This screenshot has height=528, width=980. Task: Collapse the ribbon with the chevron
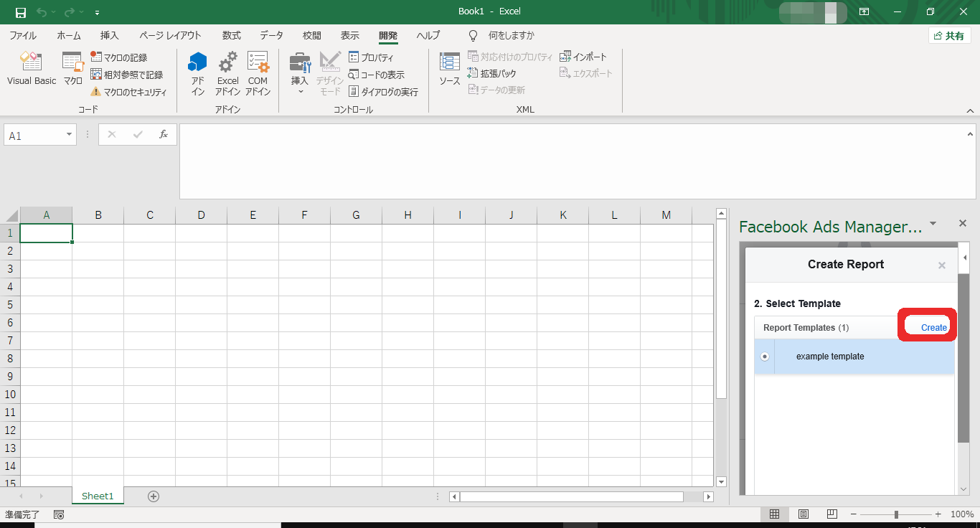pos(970,110)
